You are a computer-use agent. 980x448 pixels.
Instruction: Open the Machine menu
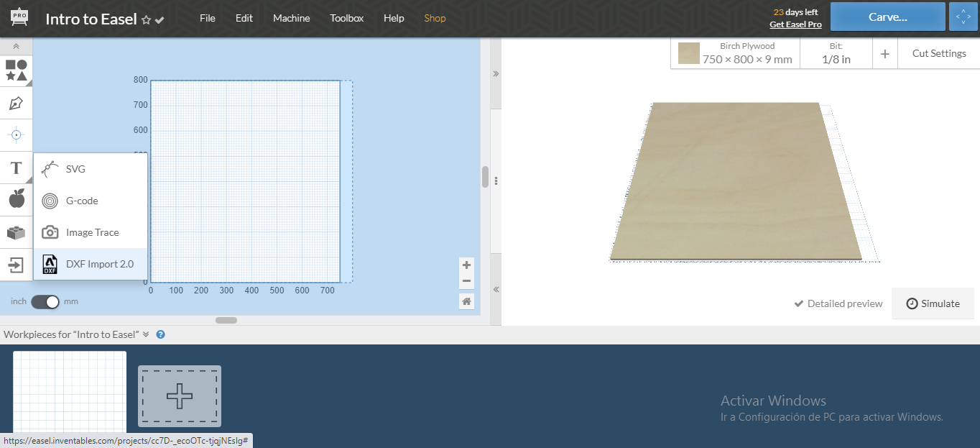[x=292, y=18]
